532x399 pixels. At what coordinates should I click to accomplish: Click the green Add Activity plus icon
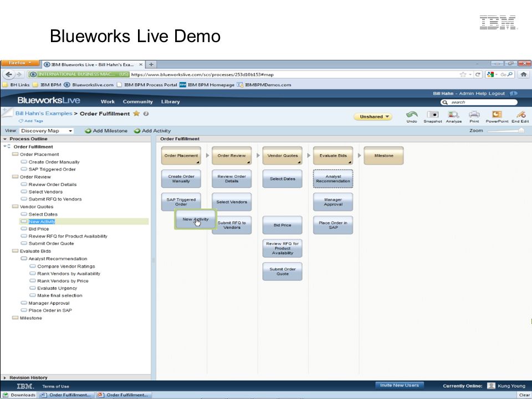(x=137, y=131)
